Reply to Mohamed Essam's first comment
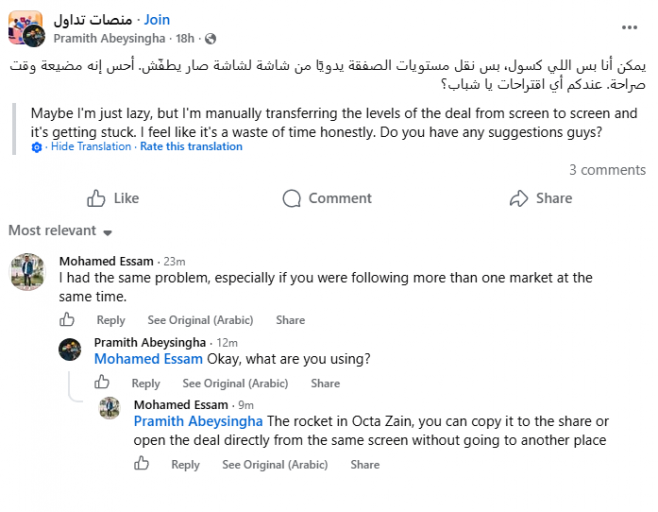 coord(111,320)
